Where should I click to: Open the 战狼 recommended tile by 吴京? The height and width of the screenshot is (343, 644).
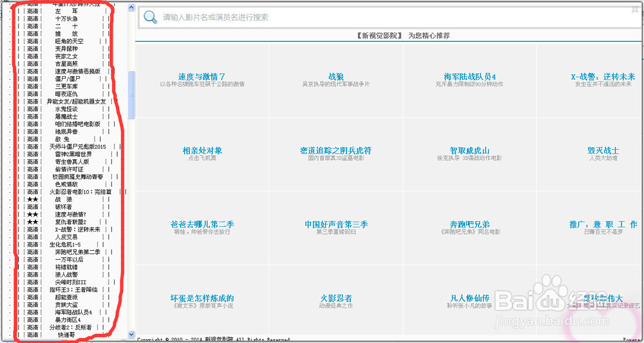336,77
